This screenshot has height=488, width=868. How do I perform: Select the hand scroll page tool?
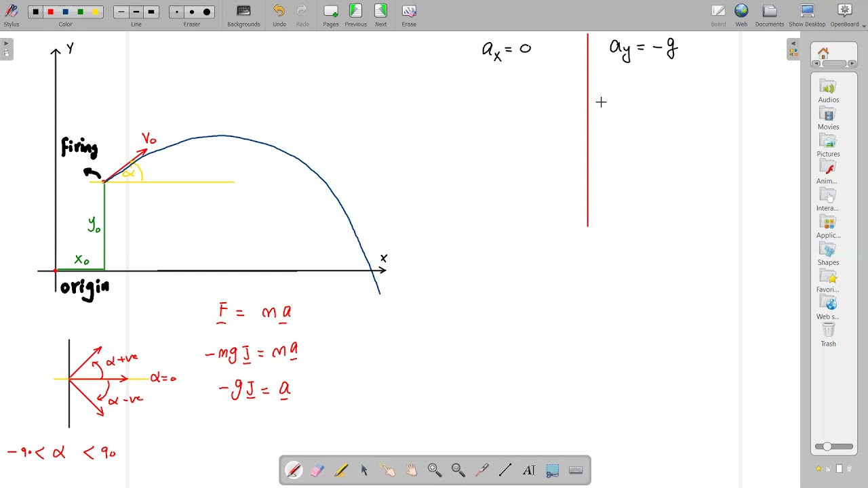[412, 470]
